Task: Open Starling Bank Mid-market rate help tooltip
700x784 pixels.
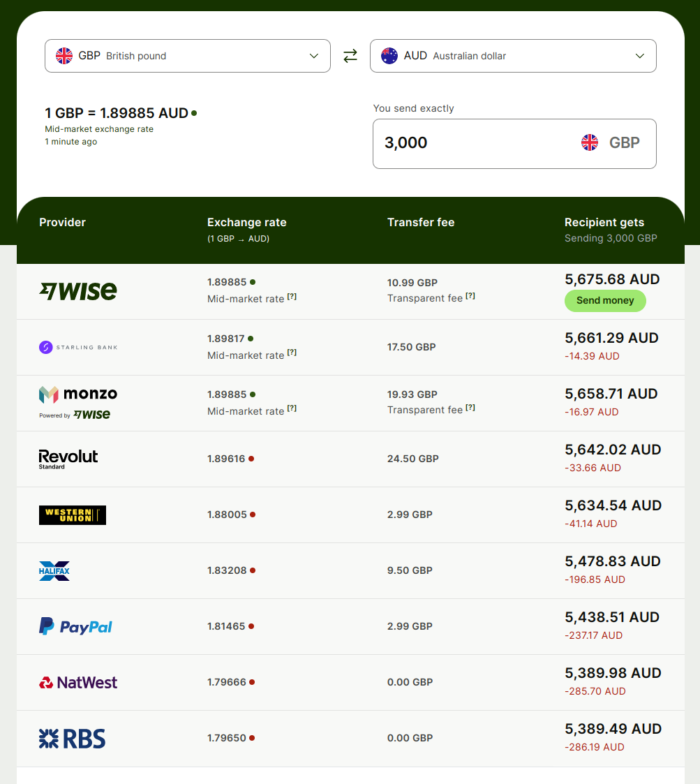Action: 292,353
